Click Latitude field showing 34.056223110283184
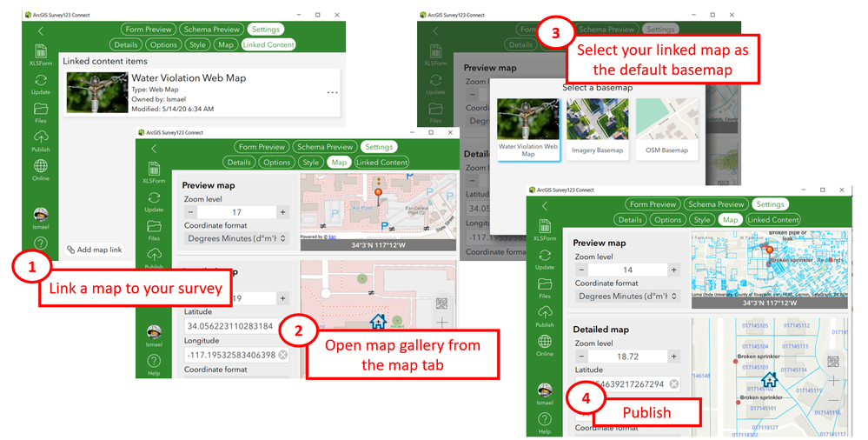Image resolution: width=868 pixels, height=440 pixels. pos(237,326)
